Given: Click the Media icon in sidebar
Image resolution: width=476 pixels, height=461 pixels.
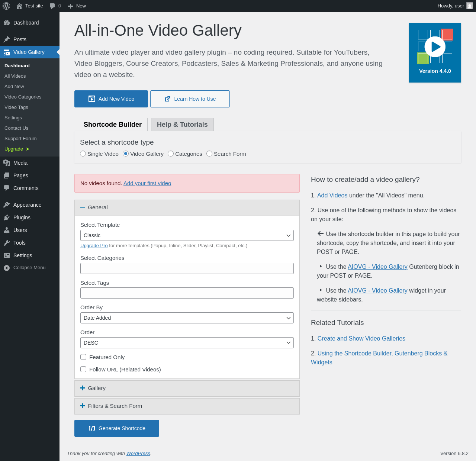Looking at the screenshot, I should coord(7,163).
